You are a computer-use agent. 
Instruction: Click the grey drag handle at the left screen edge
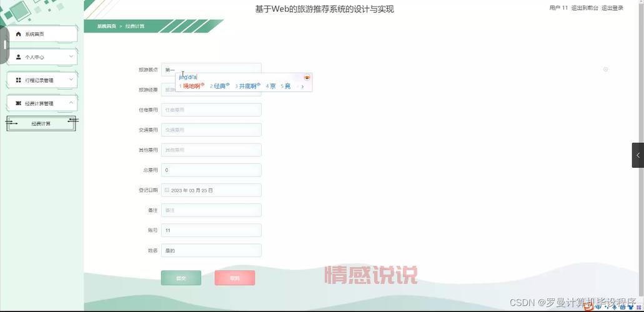click(x=4, y=45)
